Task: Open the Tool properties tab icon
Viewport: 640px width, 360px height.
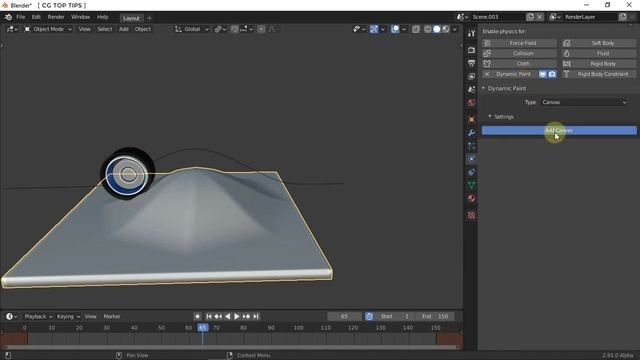Action: click(x=471, y=33)
